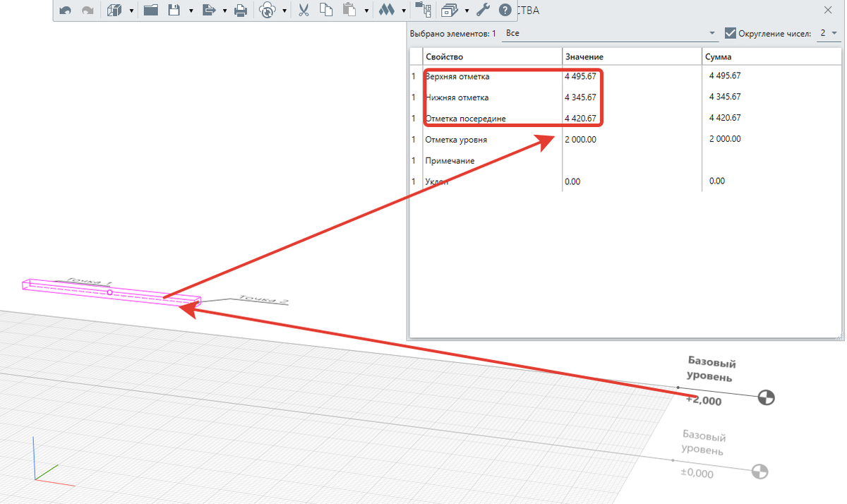Paste using the clipboard icon
The width and height of the screenshot is (847, 504).
349,11
